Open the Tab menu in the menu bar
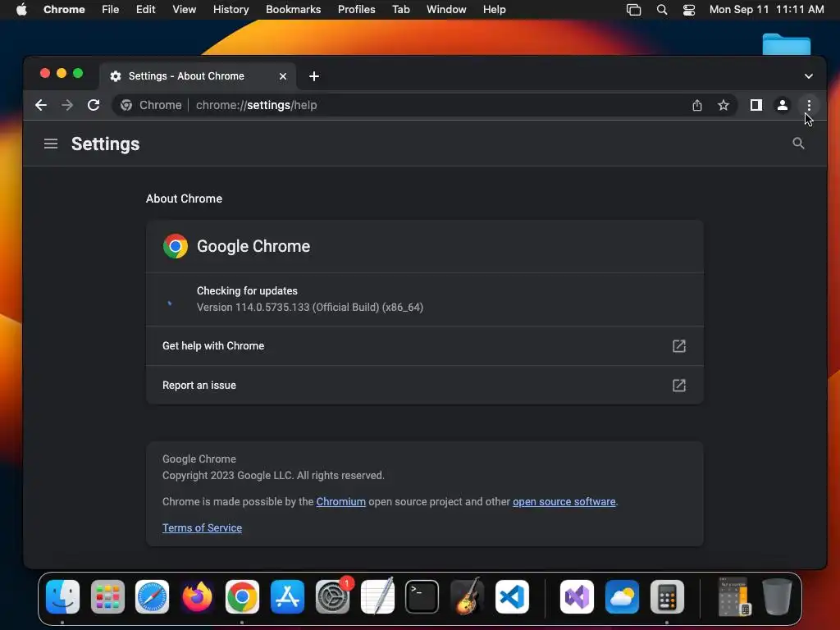 click(x=400, y=10)
